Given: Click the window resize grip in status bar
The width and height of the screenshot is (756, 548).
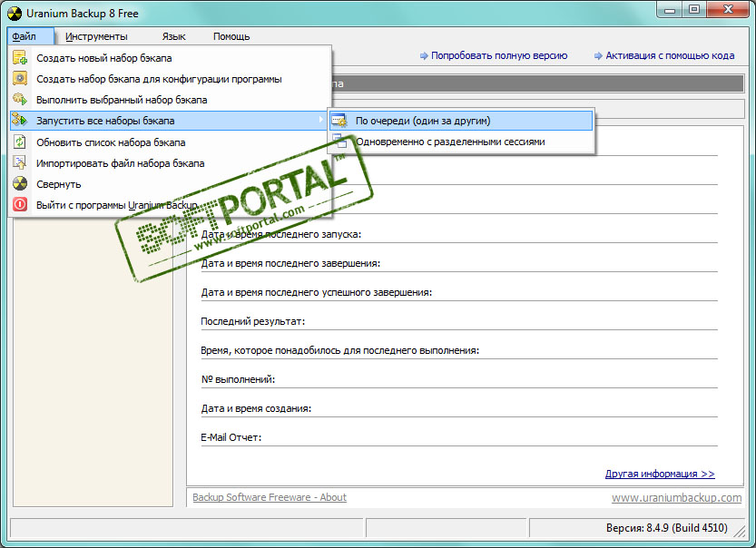Looking at the screenshot, I should tap(740, 531).
